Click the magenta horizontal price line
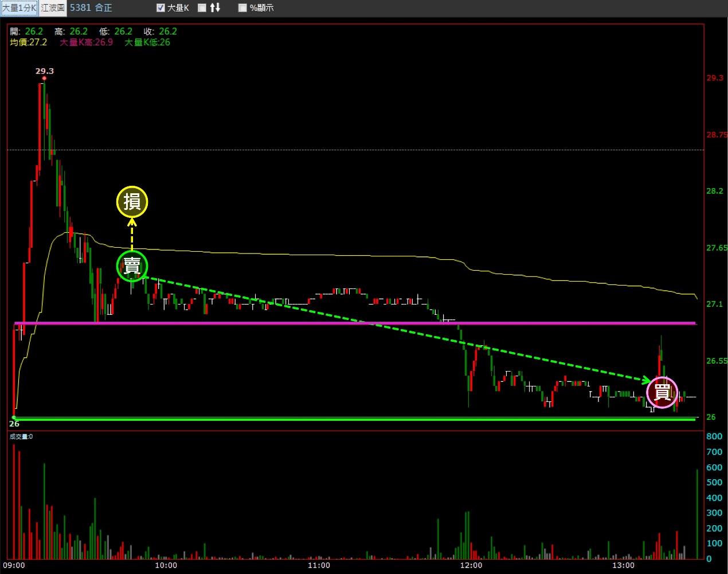The height and width of the screenshot is (574, 728). [x=355, y=323]
